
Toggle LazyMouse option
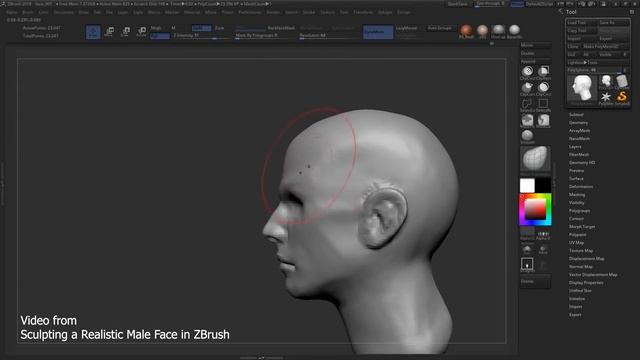(x=407, y=28)
